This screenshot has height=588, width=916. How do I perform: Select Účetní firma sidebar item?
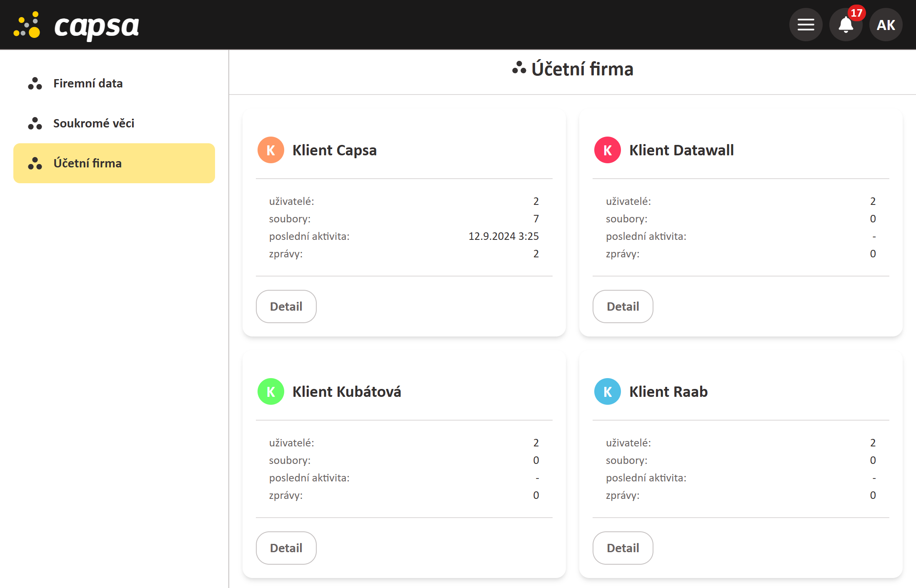[x=114, y=163]
